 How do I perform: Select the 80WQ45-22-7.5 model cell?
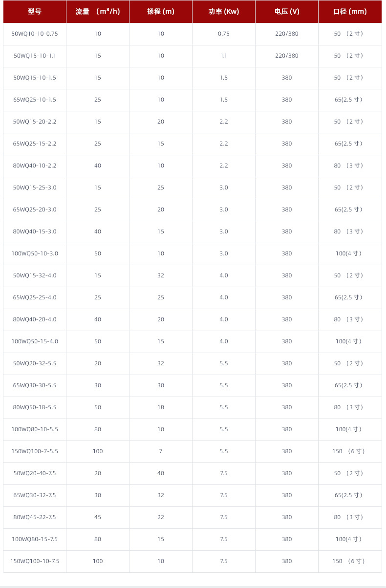[x=35, y=517]
